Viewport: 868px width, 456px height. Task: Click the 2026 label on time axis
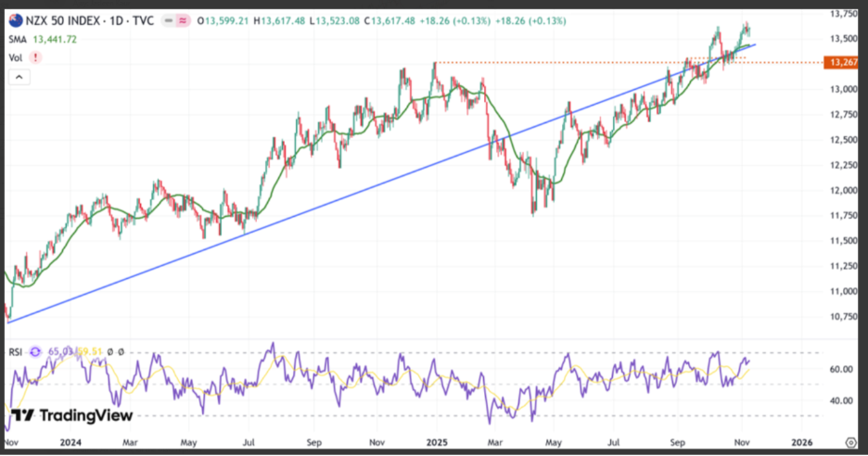tap(802, 443)
